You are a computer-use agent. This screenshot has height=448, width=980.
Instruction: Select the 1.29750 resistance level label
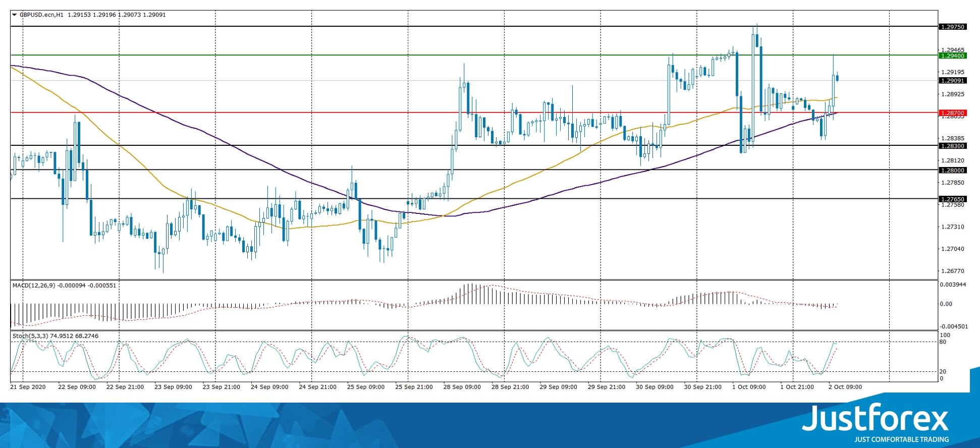pyautogui.click(x=952, y=27)
